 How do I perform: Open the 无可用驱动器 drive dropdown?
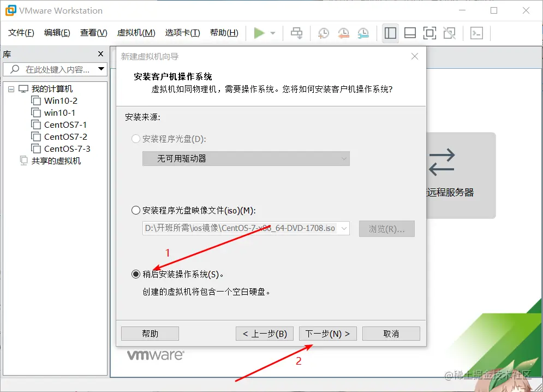coord(246,159)
